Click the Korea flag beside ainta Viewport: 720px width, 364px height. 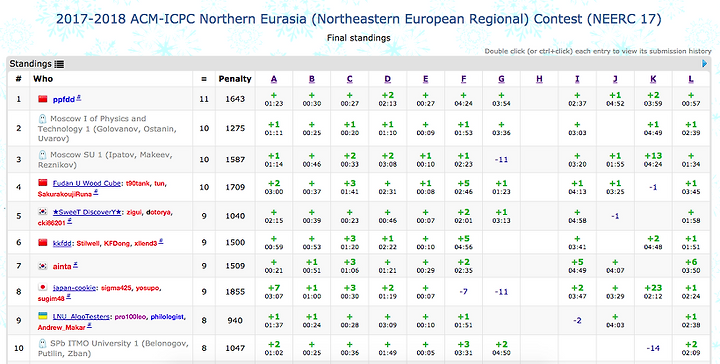(43, 266)
